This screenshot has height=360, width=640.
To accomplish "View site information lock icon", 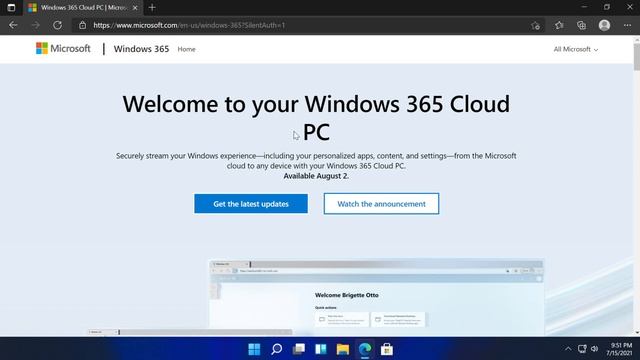I will click(x=82, y=25).
